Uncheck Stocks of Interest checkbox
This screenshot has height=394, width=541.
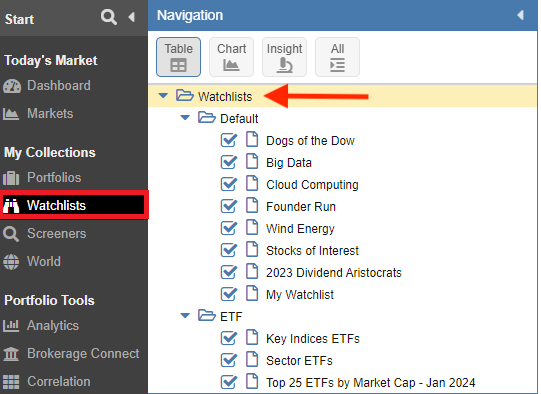coord(229,250)
